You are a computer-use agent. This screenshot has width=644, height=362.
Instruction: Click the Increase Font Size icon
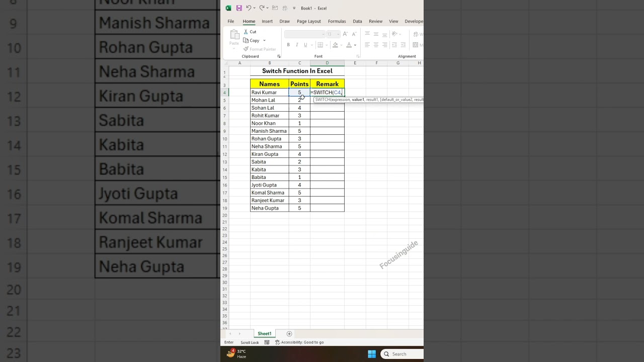point(346,34)
